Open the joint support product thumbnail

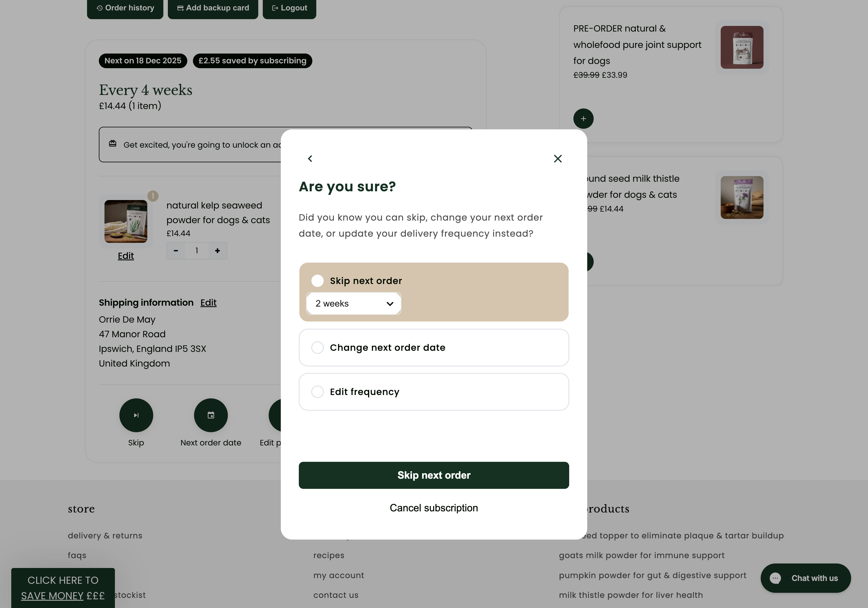(x=742, y=47)
